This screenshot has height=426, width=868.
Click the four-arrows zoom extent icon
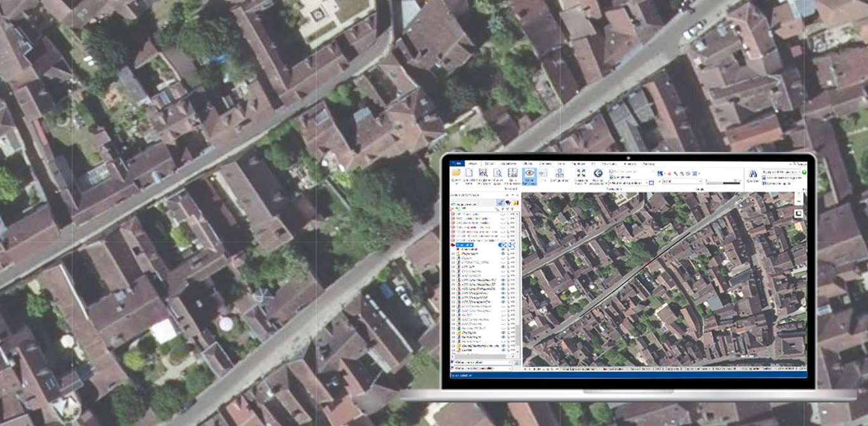pos(580,173)
